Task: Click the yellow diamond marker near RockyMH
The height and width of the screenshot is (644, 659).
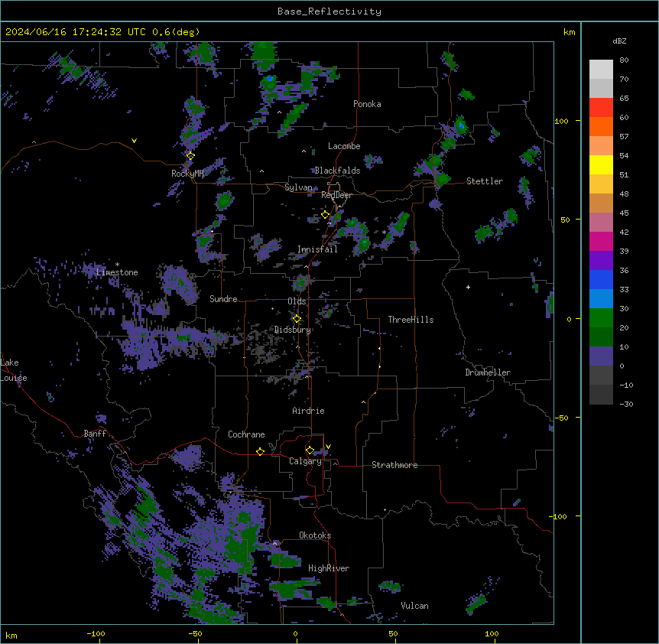Action: (190, 156)
